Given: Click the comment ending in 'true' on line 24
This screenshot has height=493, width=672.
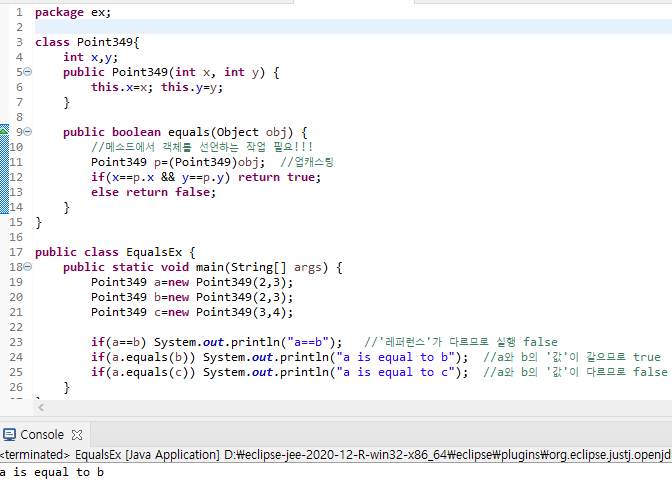Looking at the screenshot, I should point(572,357).
